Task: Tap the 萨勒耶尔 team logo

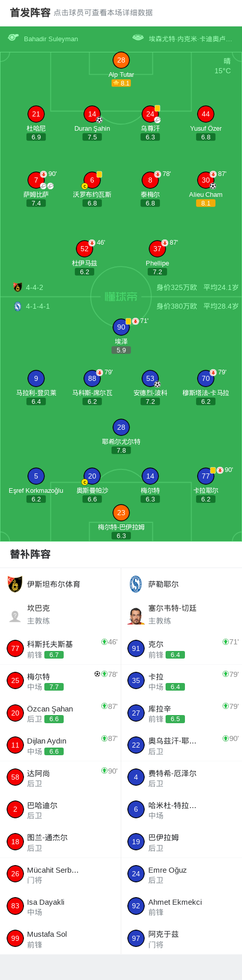Action: (x=136, y=584)
